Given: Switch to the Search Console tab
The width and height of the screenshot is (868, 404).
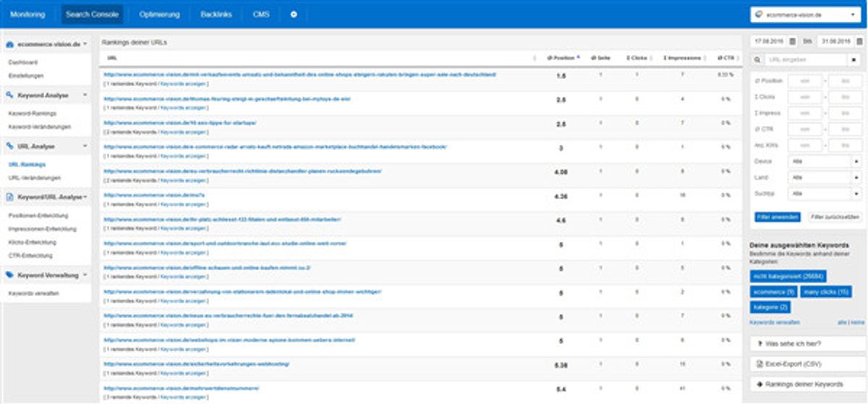Looking at the screenshot, I should pos(92,14).
